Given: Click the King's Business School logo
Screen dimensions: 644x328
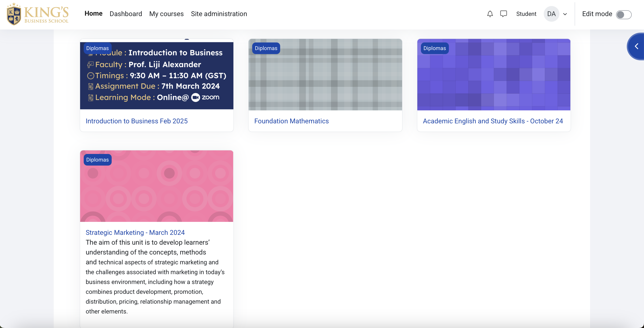Looking at the screenshot, I should 38,14.
